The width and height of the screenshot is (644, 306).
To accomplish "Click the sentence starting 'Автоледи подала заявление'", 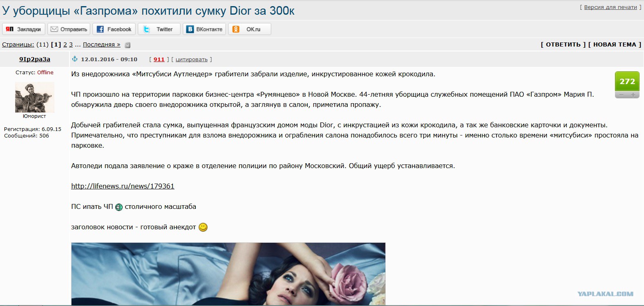I will tap(263, 166).
